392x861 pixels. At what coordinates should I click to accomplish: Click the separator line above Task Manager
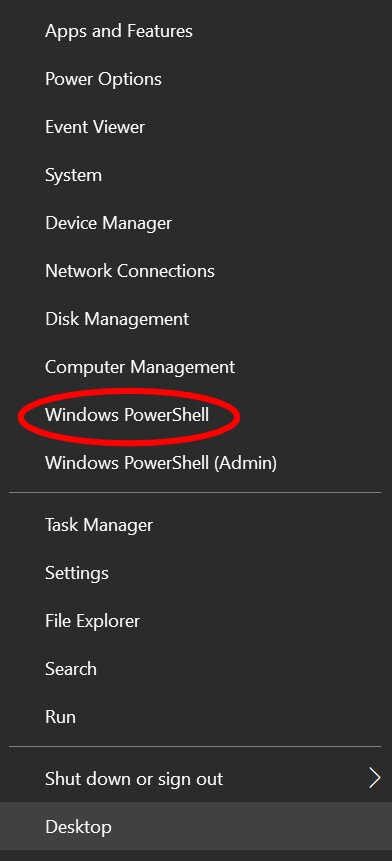pos(195,493)
